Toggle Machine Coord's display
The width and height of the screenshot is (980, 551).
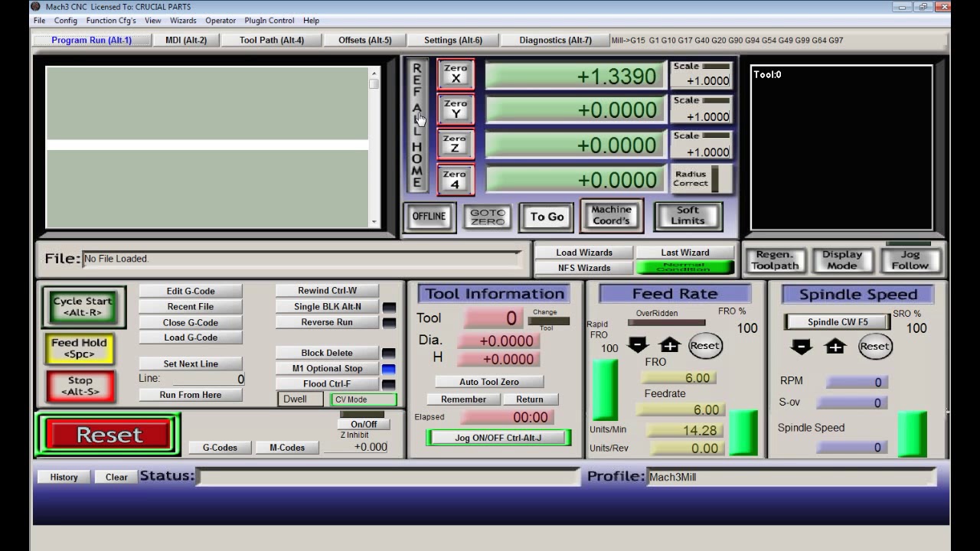pos(611,215)
